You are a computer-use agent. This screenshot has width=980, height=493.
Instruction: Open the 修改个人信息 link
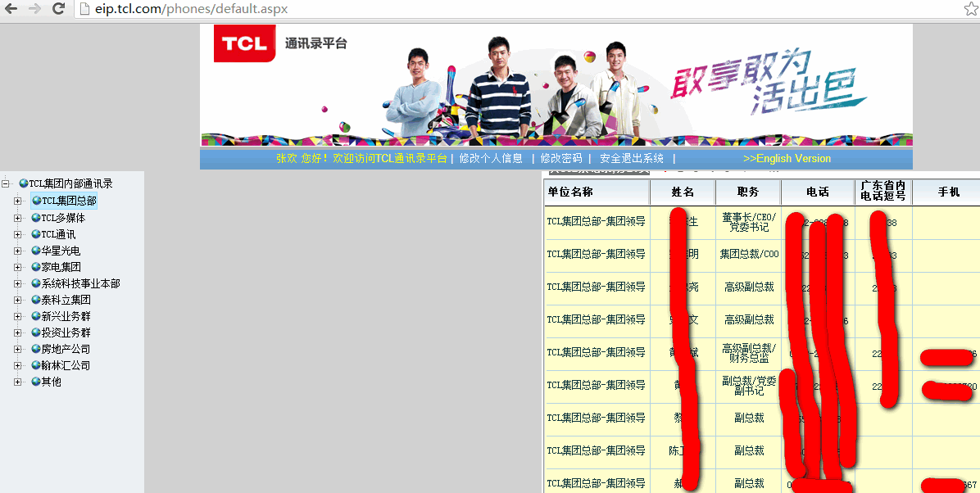click(491, 159)
